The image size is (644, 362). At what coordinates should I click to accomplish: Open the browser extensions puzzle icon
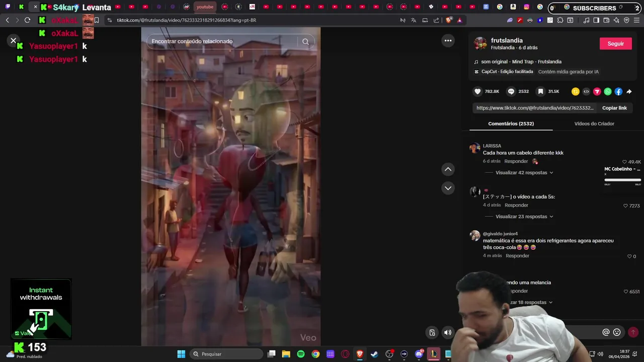[559, 20]
